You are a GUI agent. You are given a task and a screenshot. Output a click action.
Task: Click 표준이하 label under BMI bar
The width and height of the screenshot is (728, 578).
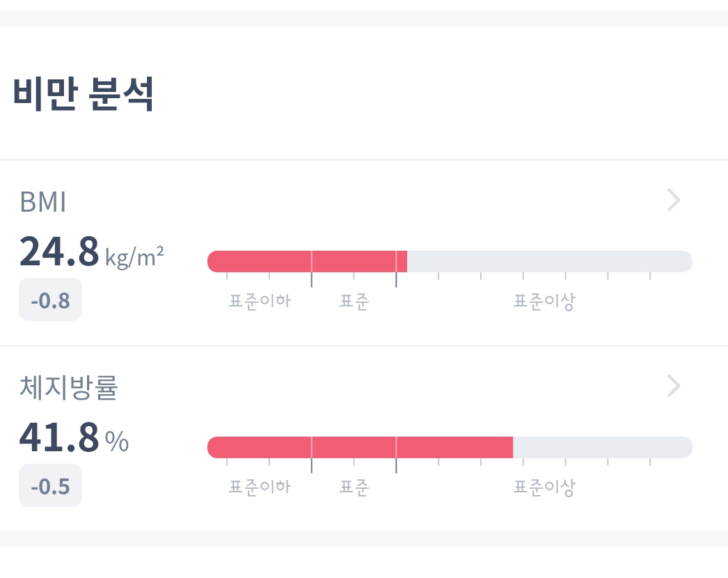point(260,302)
